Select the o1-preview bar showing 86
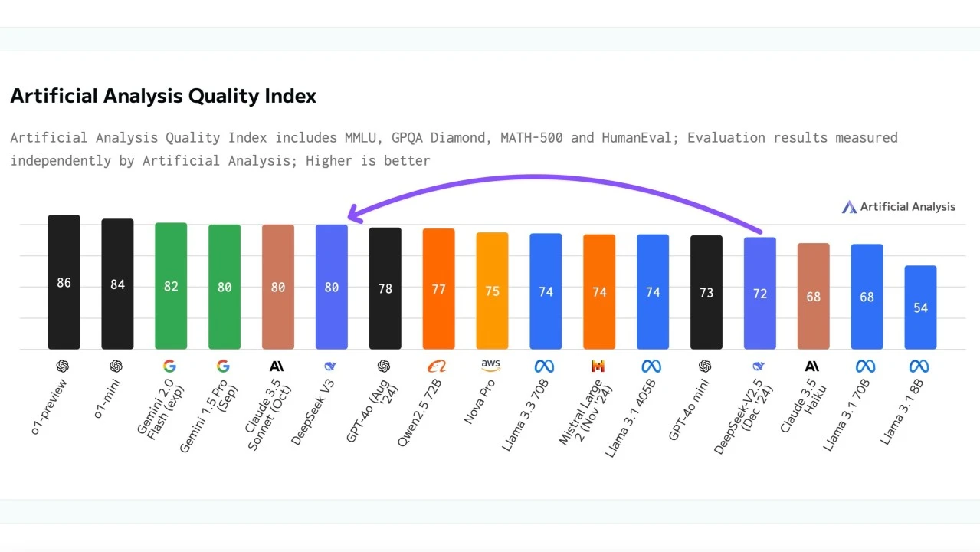Viewport: 980px width, 552px height. point(64,281)
